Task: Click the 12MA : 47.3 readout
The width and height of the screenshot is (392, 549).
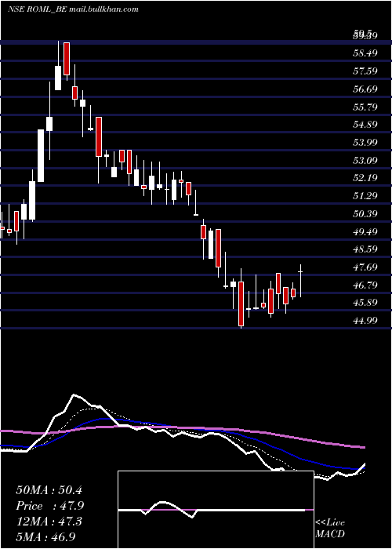Action: tap(49, 522)
